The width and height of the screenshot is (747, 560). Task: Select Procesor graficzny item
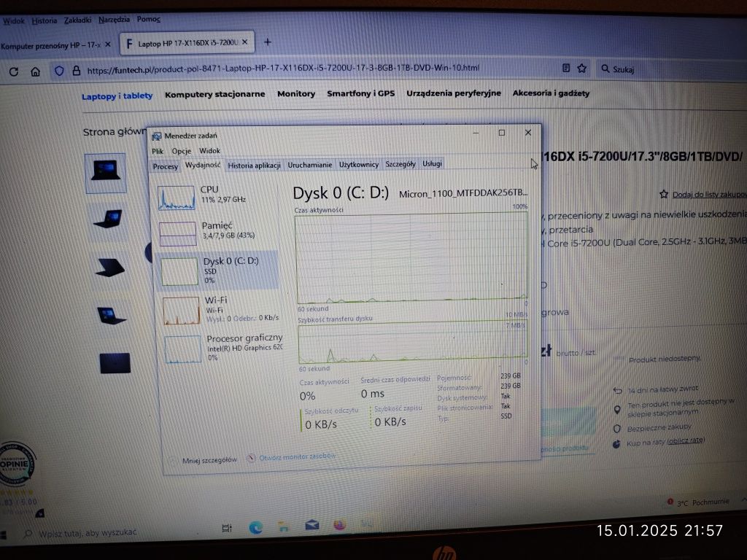222,348
